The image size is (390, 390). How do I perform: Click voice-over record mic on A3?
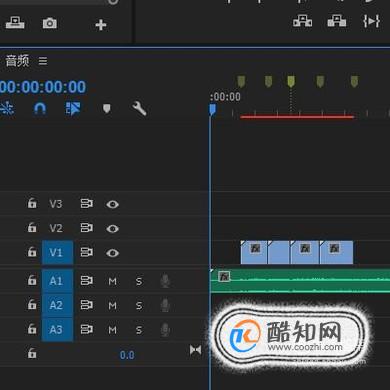(x=165, y=330)
